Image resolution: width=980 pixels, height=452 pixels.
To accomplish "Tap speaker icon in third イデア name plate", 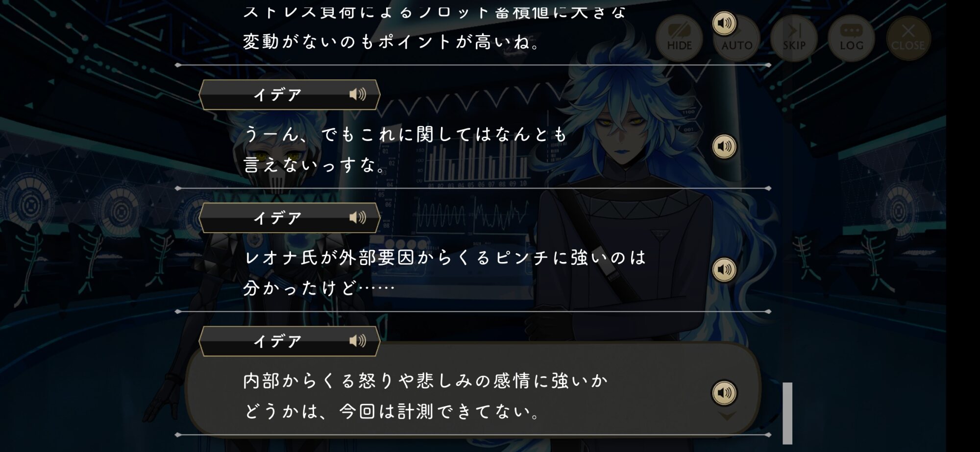I will coord(358,341).
